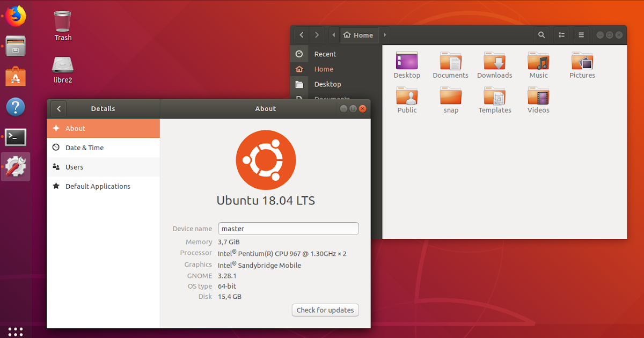The width and height of the screenshot is (644, 338).
Task: Click the Device name input field
Action: pos(288,229)
